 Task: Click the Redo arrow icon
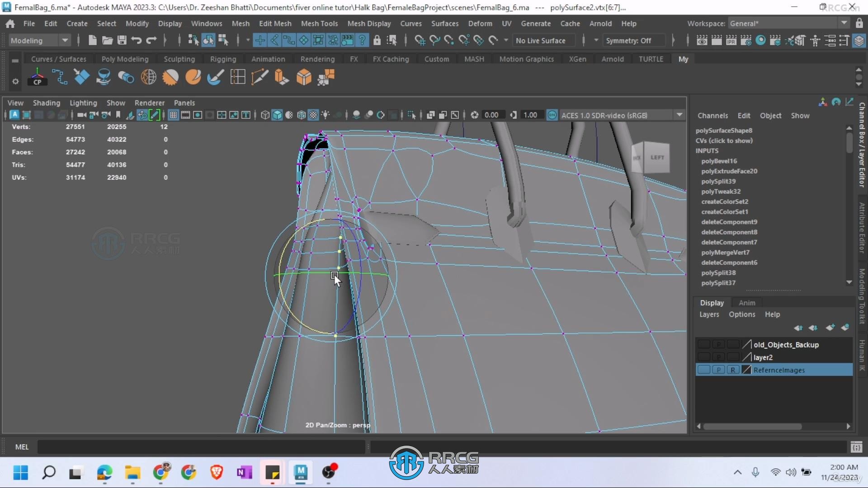pyautogui.click(x=151, y=41)
